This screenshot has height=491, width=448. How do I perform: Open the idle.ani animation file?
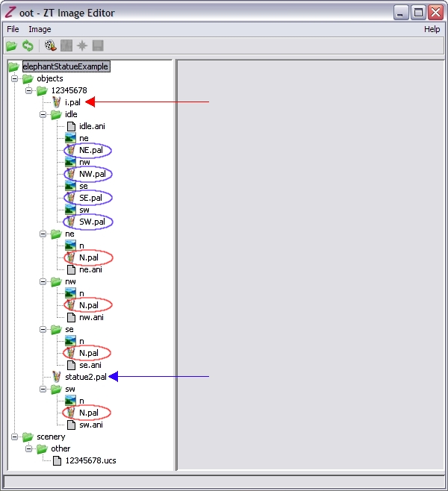point(91,126)
